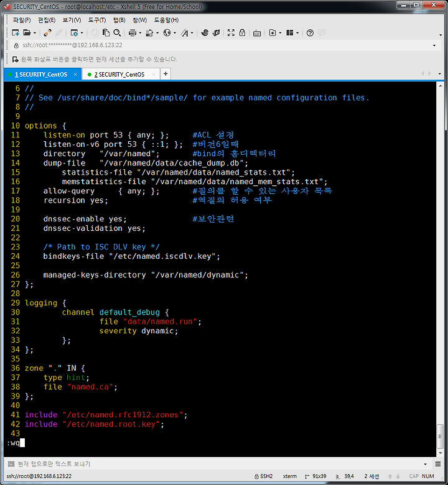Click the add current session arrow icon
Image resolution: width=448 pixels, height=485 pixels.
point(15,59)
